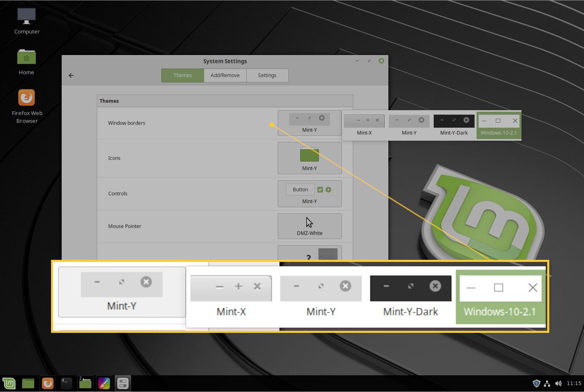Viewport: 584px width, 392px height.
Task: Open the Linux Mint menu in the taskbar
Action: (x=9, y=383)
